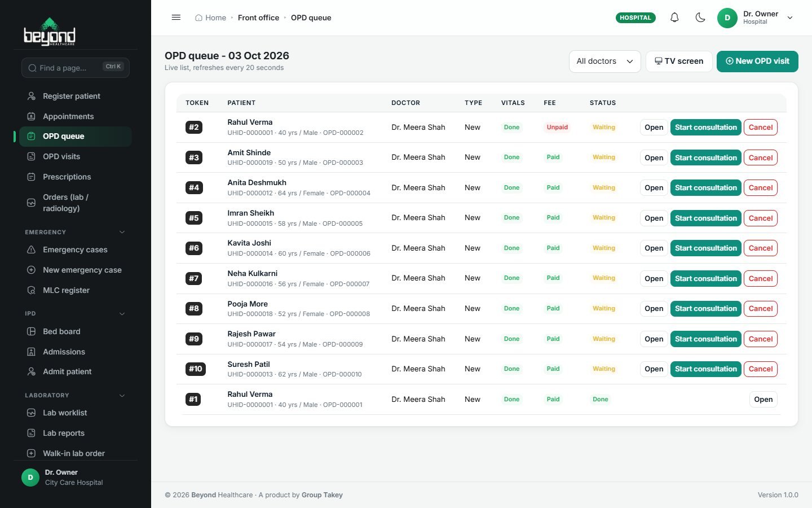Collapse the IPD sidebar section
812x508 pixels.
(122, 313)
